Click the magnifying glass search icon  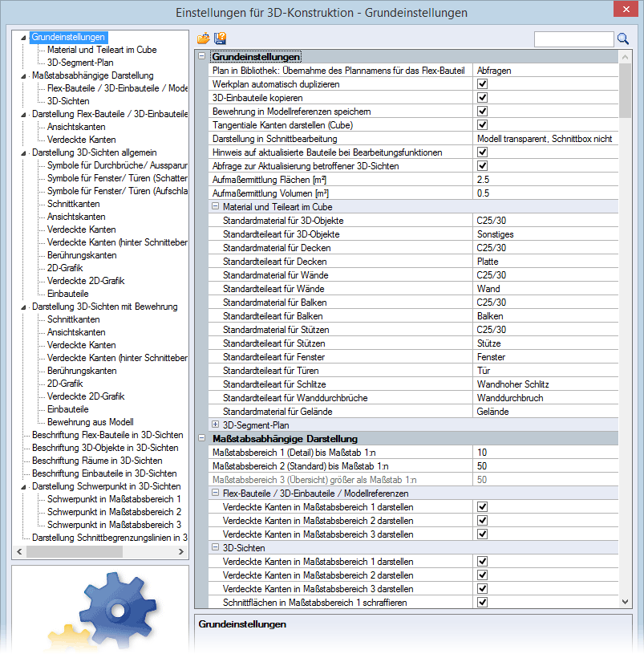[622, 39]
